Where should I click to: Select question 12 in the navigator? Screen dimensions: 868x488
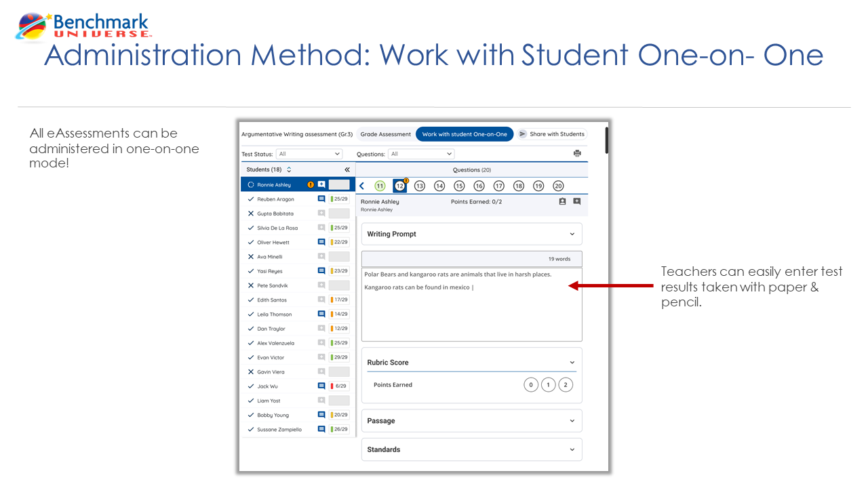pos(399,186)
